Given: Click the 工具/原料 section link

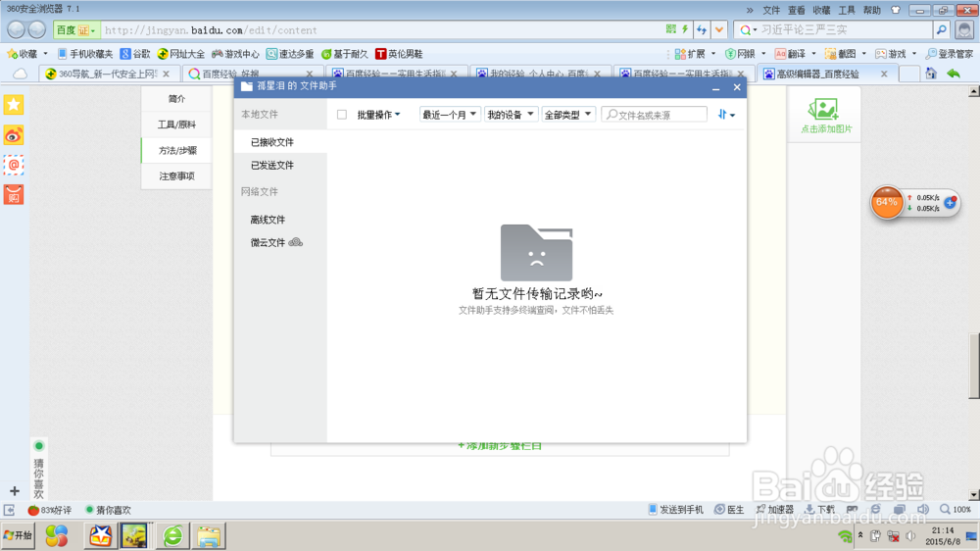Looking at the screenshot, I should click(x=176, y=125).
